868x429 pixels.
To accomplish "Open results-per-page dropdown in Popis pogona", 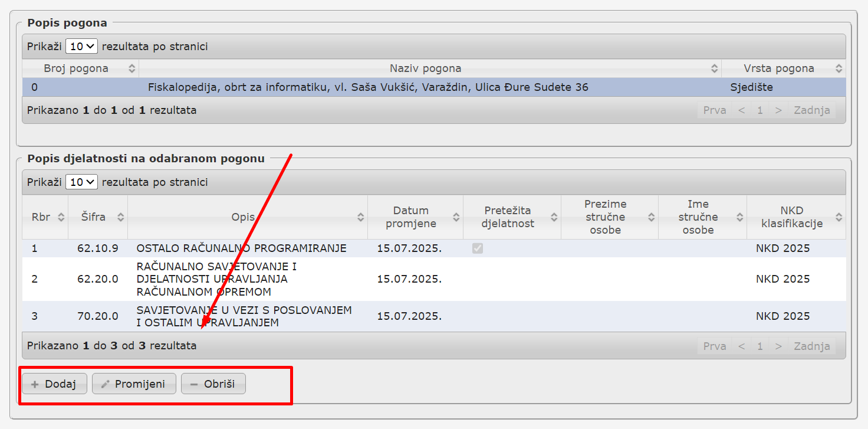I will 81,46.
